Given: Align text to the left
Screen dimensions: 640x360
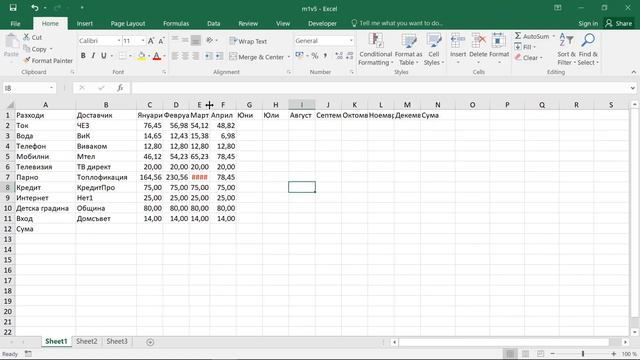Looking at the screenshot, I should (x=175, y=56).
